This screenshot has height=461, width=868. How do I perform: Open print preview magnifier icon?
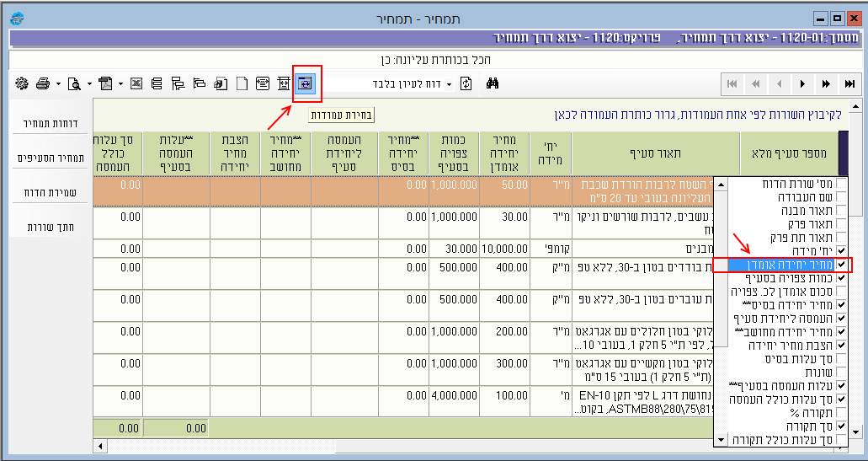click(73, 83)
